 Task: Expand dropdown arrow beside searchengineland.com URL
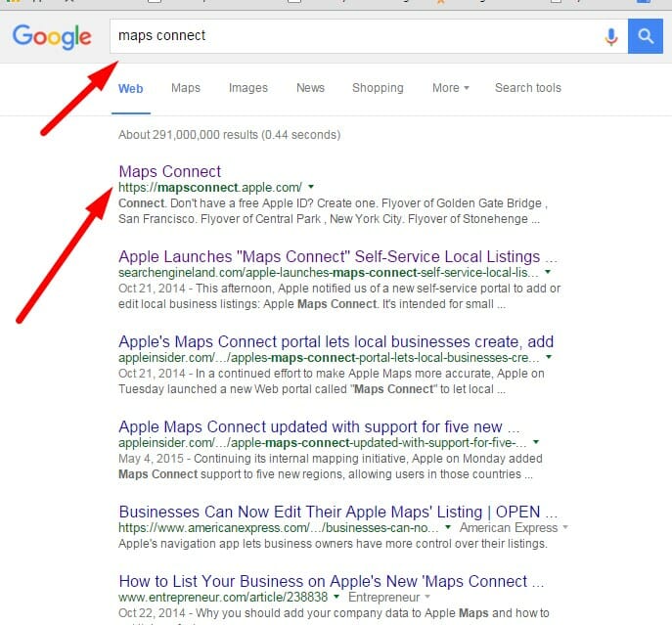548,272
